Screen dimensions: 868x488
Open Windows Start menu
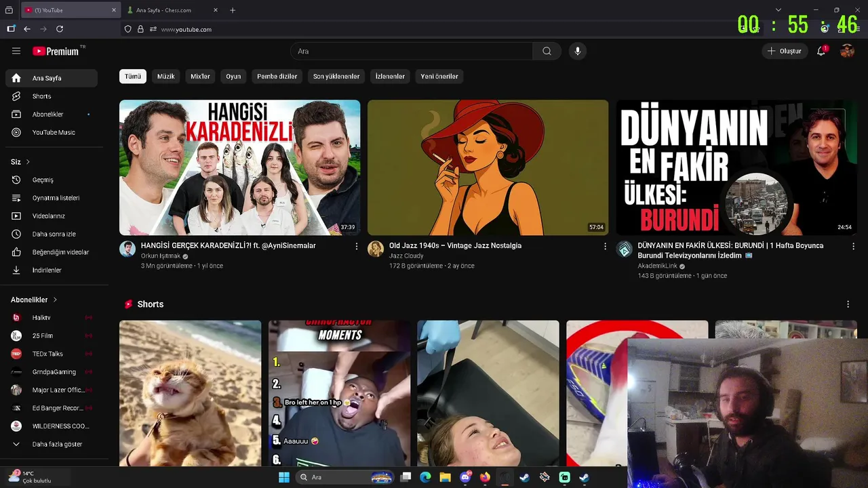(284, 477)
